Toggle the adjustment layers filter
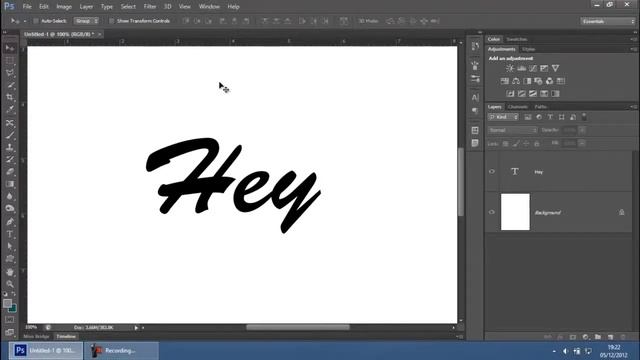This screenshot has width=640, height=360. pyautogui.click(x=539, y=117)
